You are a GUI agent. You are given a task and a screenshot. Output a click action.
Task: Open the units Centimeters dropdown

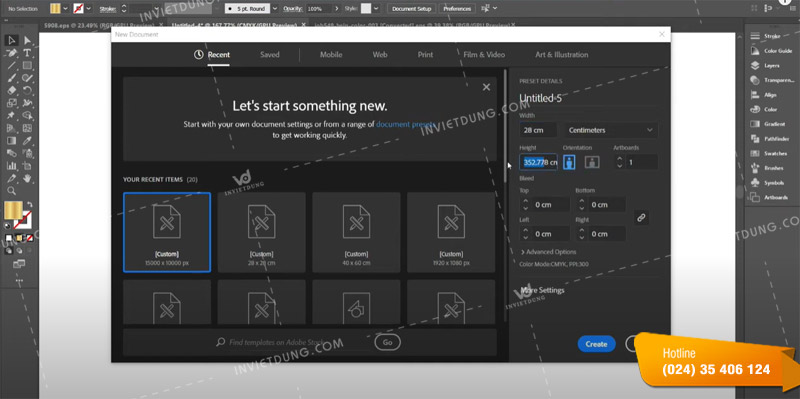point(610,130)
